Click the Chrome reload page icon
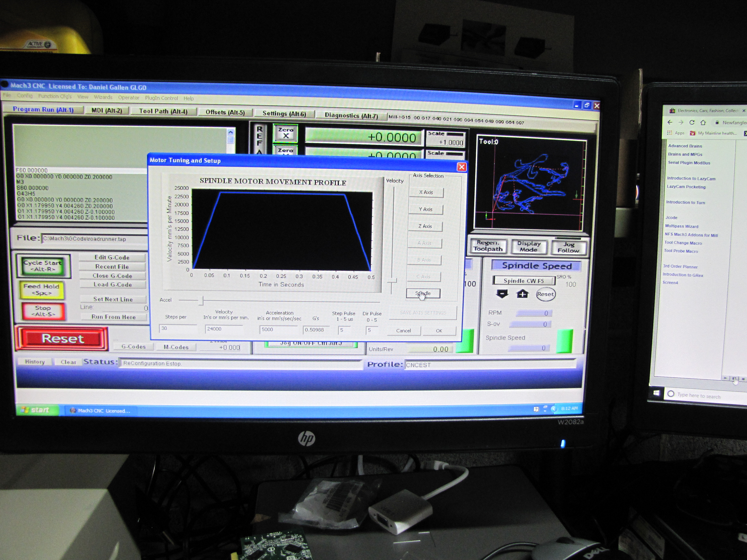Screen dimensions: 747x560 pos(692,123)
